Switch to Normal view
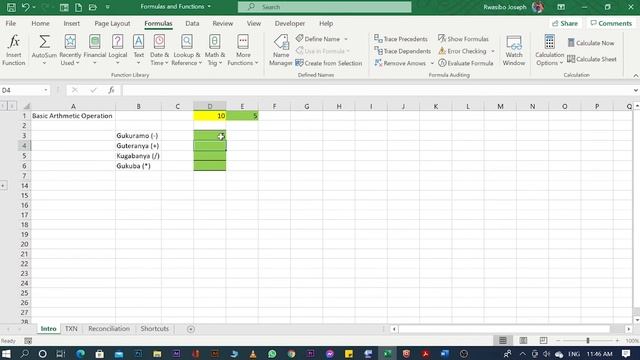The image size is (640, 360). pyautogui.click(x=503, y=340)
